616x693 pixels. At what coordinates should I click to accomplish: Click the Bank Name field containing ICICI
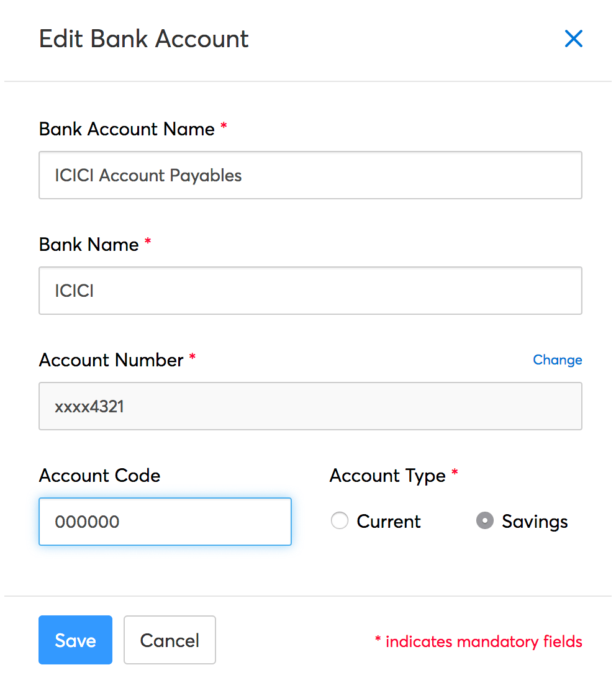point(310,291)
